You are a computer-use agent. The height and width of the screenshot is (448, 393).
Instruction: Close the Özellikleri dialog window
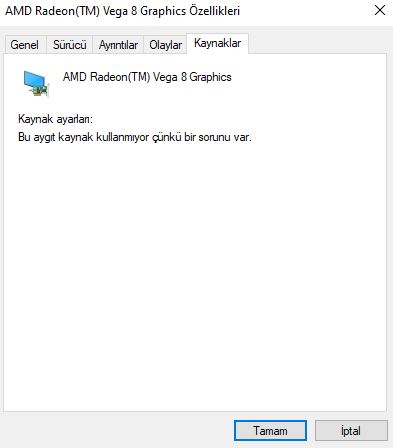pos(380,11)
